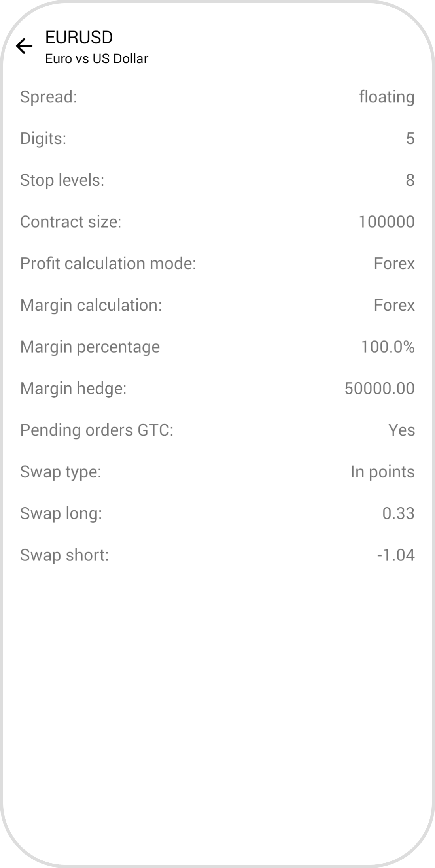Click the floating spread value
Screen dimensions: 435x868
coord(386,97)
